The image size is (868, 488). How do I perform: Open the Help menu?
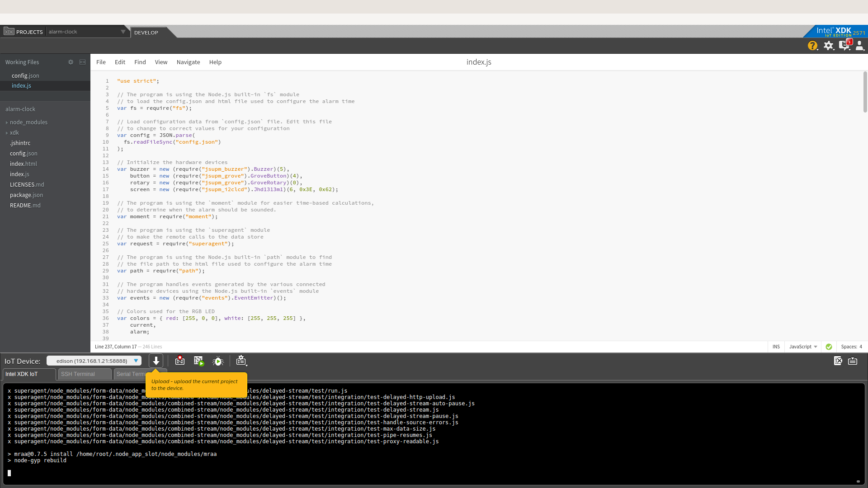pos(215,62)
